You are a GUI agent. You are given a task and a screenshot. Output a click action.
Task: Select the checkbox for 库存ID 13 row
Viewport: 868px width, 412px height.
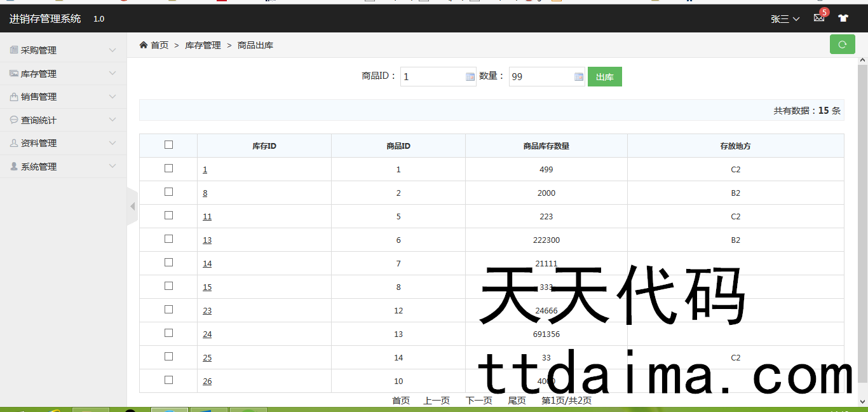[x=168, y=239]
